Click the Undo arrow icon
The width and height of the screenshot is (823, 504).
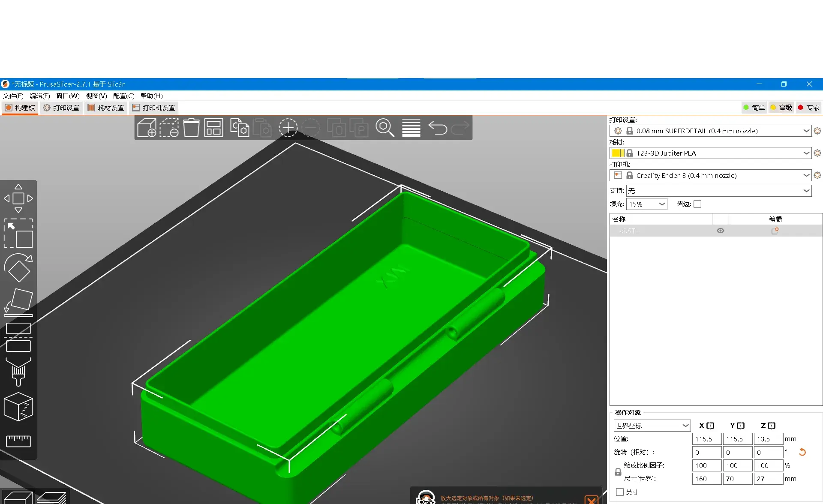point(438,128)
